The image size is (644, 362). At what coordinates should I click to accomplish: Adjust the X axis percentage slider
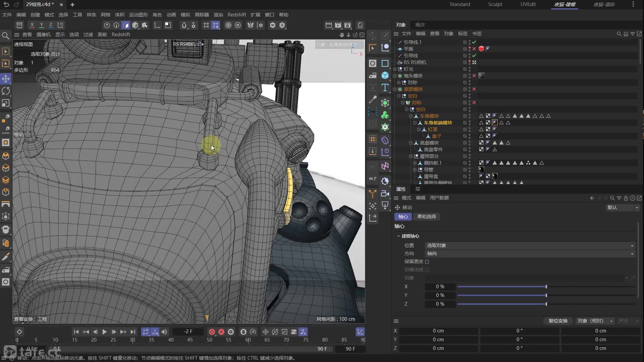546,287
